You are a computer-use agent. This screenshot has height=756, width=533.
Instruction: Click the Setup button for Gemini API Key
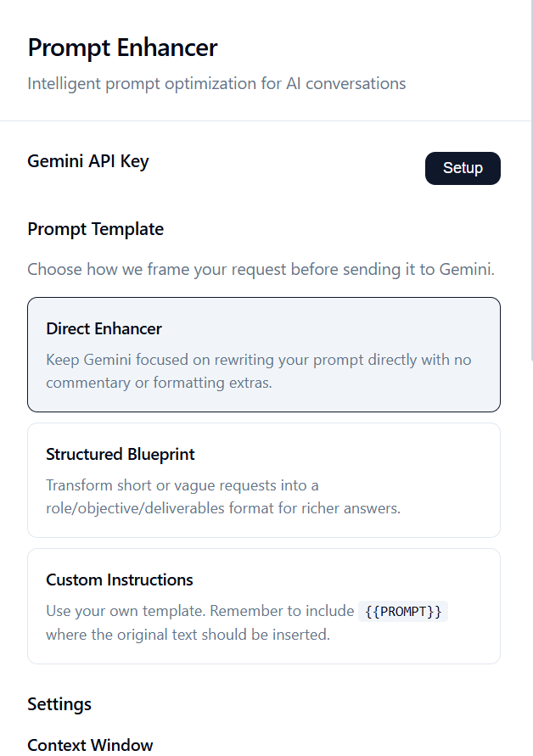[463, 168]
